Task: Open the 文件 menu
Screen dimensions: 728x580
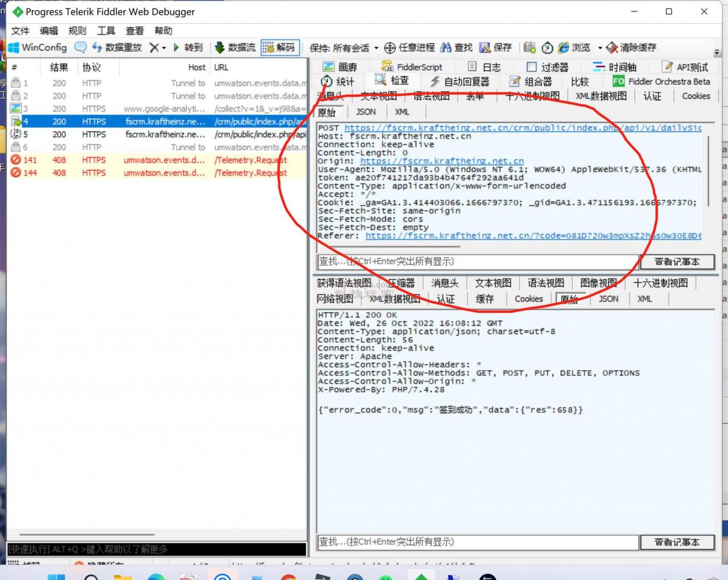Action: coord(20,31)
